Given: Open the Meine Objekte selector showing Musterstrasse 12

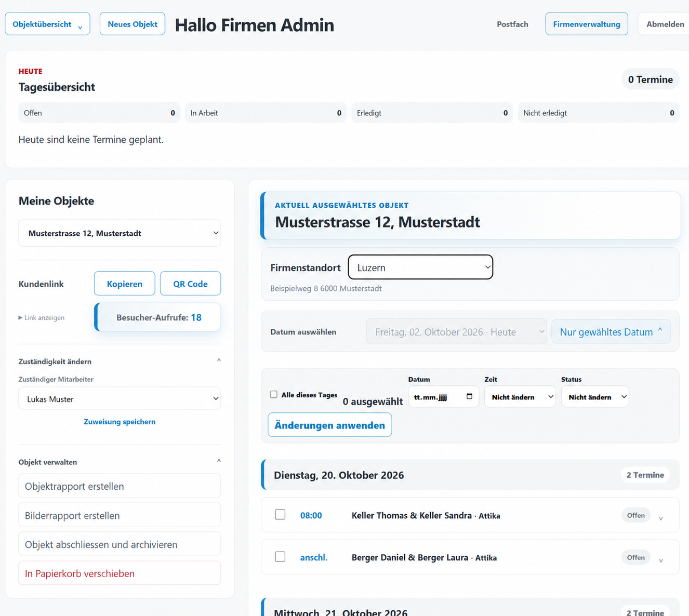Looking at the screenshot, I should pyautogui.click(x=120, y=233).
